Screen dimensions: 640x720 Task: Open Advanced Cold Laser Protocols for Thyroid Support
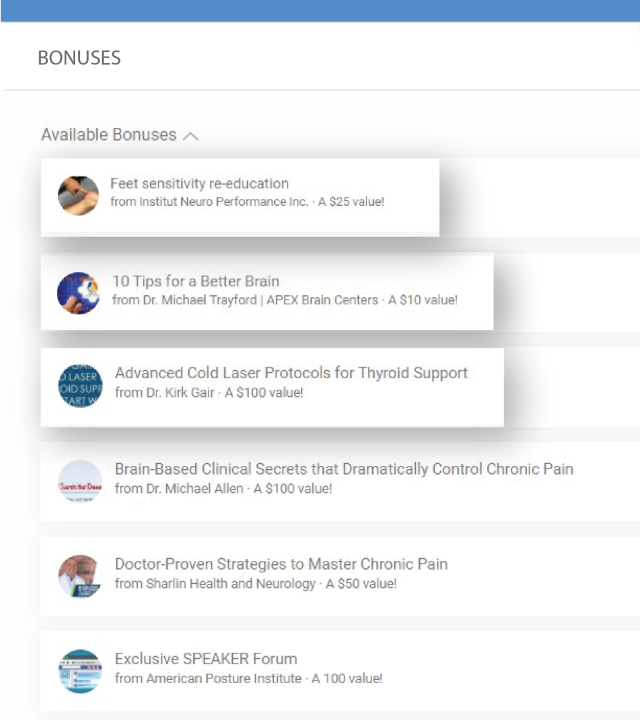(x=291, y=373)
